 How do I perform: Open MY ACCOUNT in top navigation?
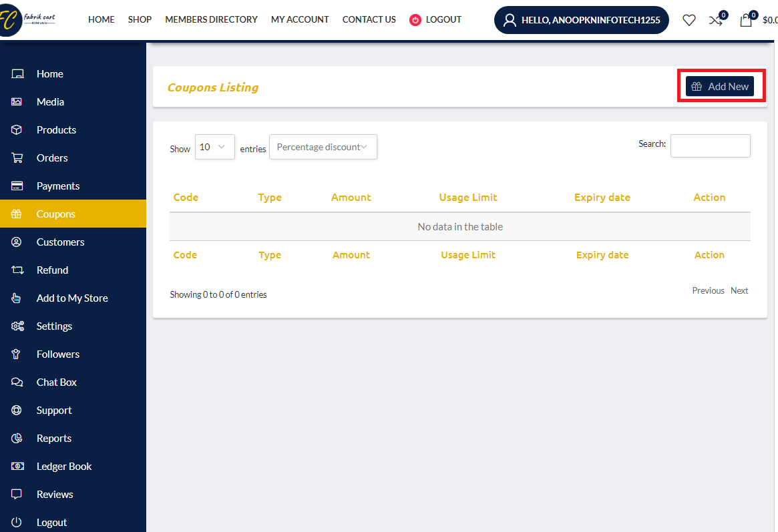(300, 19)
